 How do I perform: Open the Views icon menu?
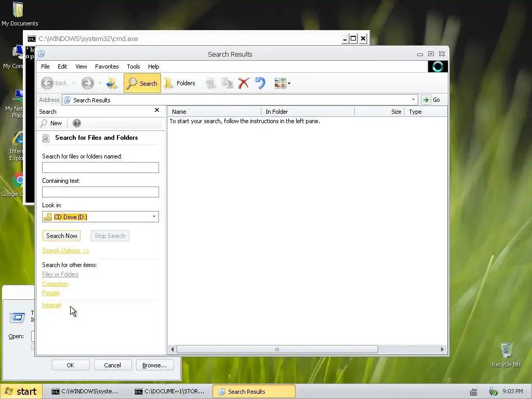coord(280,83)
